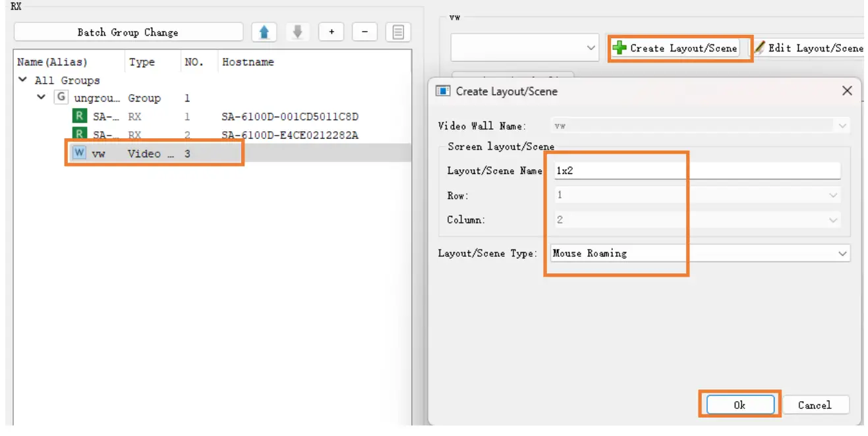Click the Group type cell of ungrou...

[144, 97]
